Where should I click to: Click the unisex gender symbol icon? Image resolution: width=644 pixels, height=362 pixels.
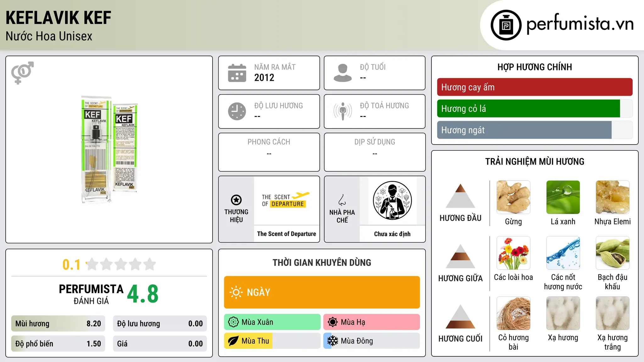click(22, 73)
